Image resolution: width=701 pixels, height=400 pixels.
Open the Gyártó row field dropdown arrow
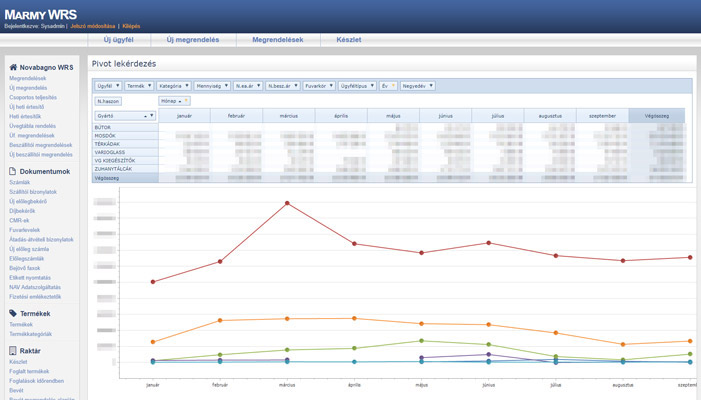tap(152, 116)
